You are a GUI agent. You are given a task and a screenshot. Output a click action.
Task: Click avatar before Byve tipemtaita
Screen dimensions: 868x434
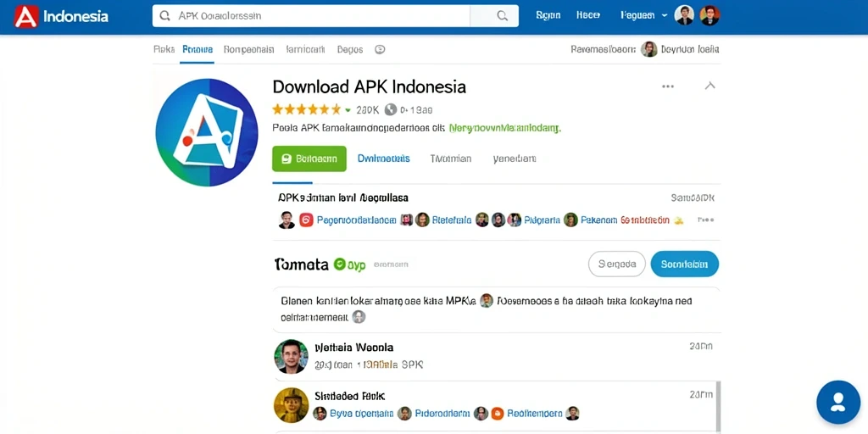pyautogui.click(x=320, y=413)
